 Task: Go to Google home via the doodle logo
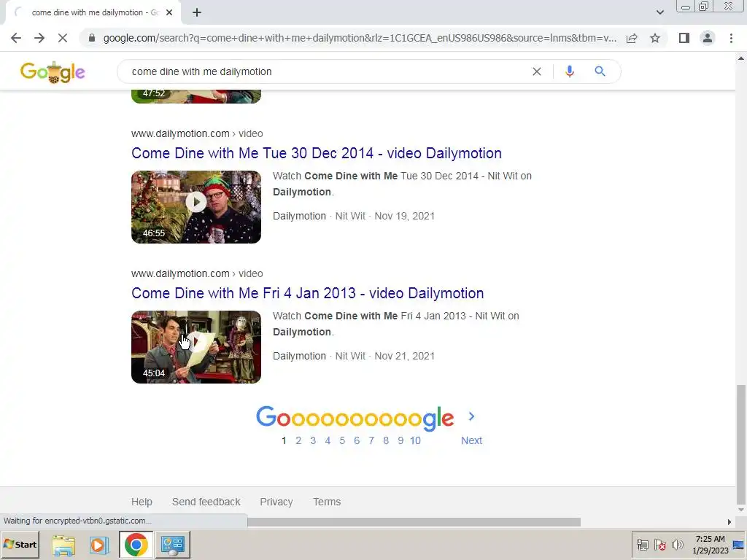[x=53, y=72]
